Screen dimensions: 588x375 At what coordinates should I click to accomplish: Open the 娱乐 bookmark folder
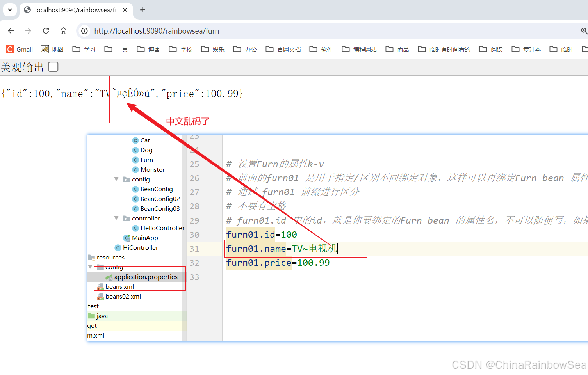213,49
